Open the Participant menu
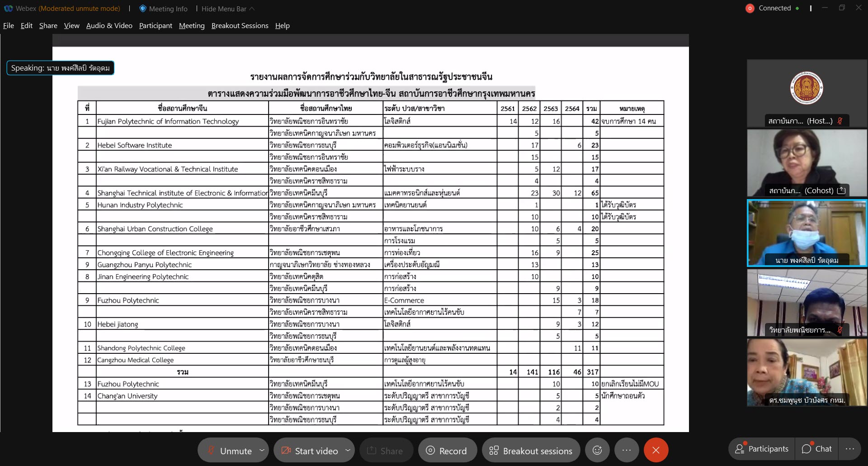Screen dimensions: 868x466 click(156, 26)
